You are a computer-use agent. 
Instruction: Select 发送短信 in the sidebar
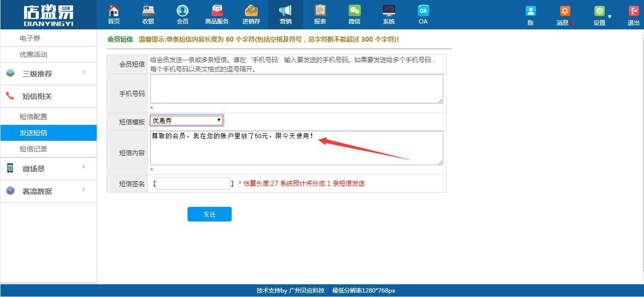click(48, 133)
